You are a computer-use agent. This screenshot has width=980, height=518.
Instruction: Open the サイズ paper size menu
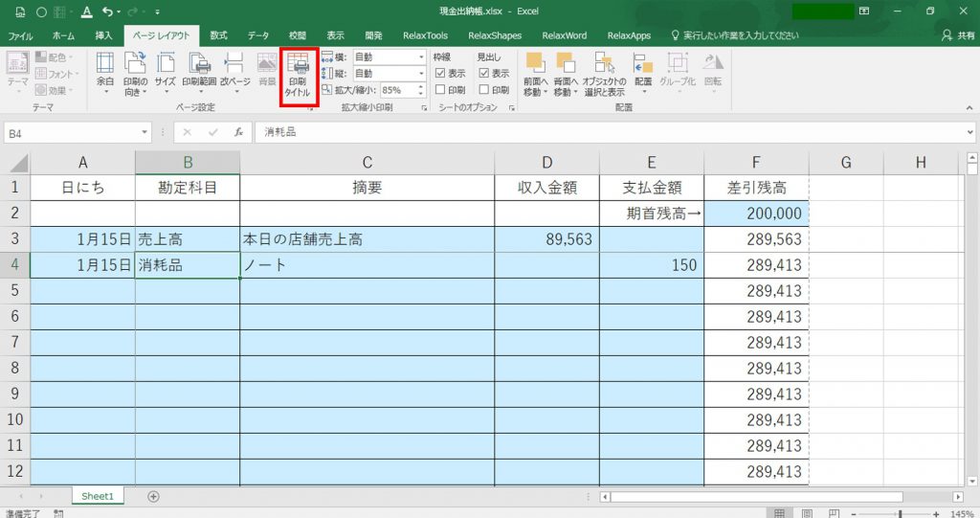166,74
